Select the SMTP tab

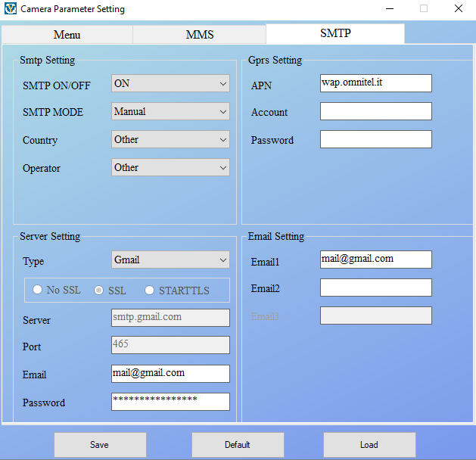pyautogui.click(x=335, y=33)
